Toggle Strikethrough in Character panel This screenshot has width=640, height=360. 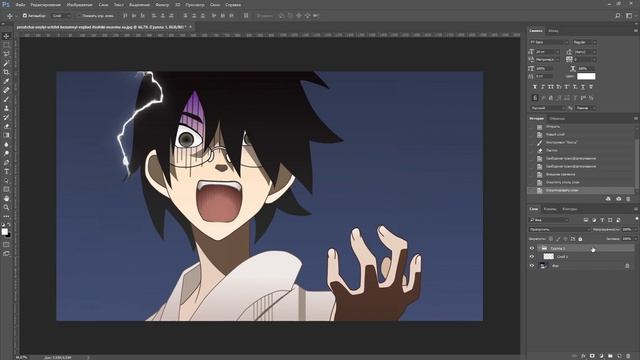(x=591, y=87)
